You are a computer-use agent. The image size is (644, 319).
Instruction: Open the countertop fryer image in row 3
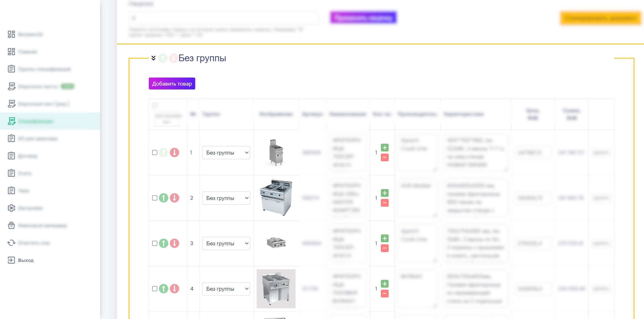[x=276, y=243]
